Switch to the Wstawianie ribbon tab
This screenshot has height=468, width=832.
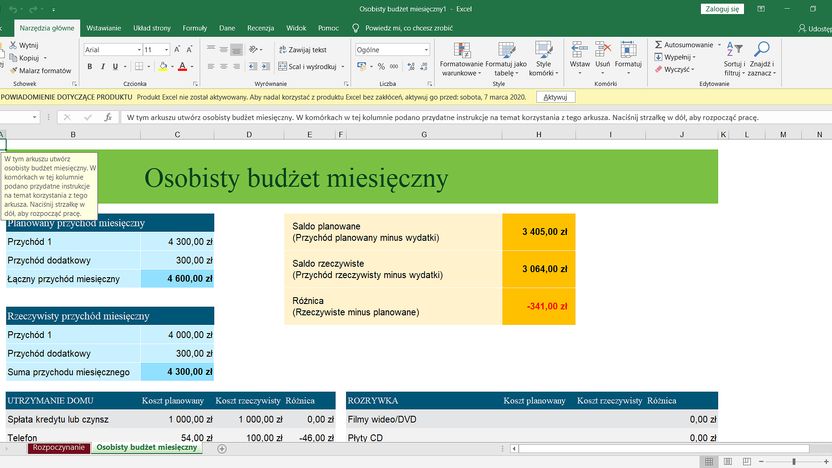pyautogui.click(x=103, y=28)
